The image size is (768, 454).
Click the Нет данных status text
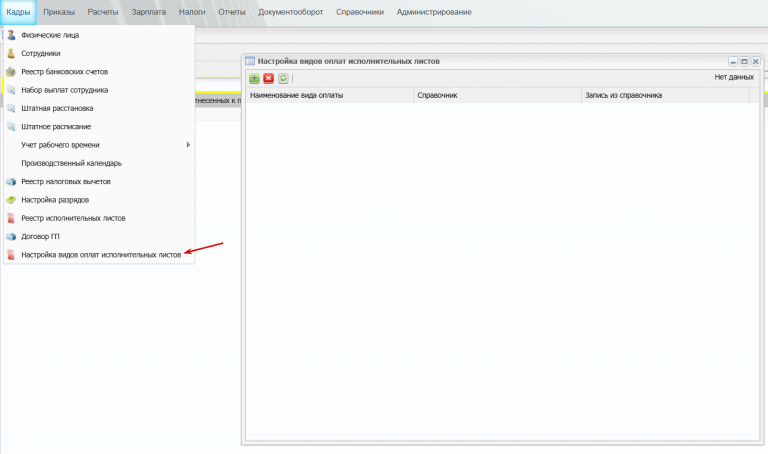coord(734,77)
